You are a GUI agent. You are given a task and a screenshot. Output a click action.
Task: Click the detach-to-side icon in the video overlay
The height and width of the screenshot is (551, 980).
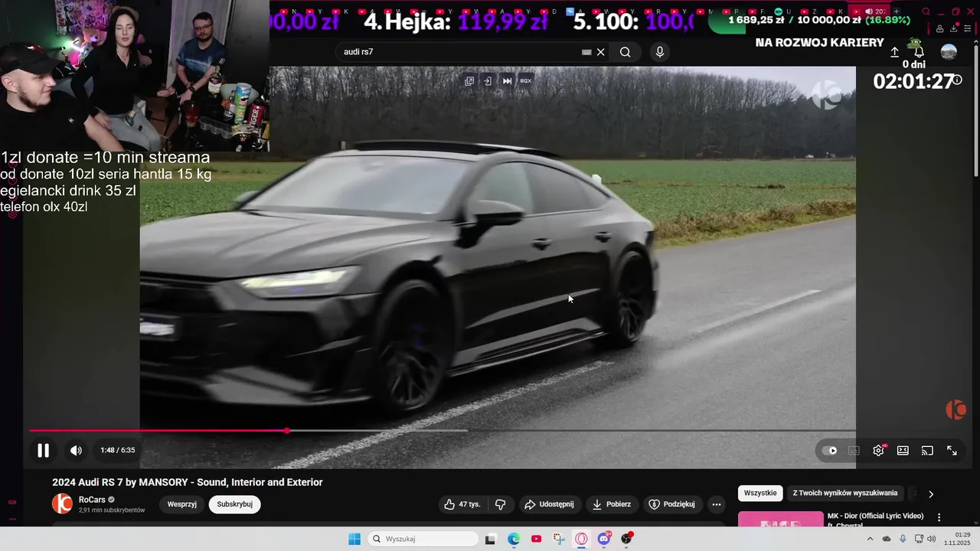[x=488, y=81]
